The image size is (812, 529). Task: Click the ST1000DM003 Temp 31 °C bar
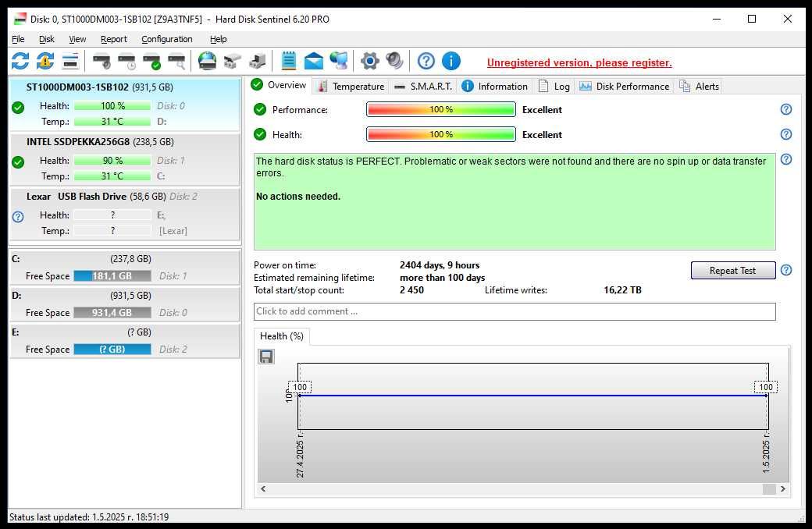point(112,122)
